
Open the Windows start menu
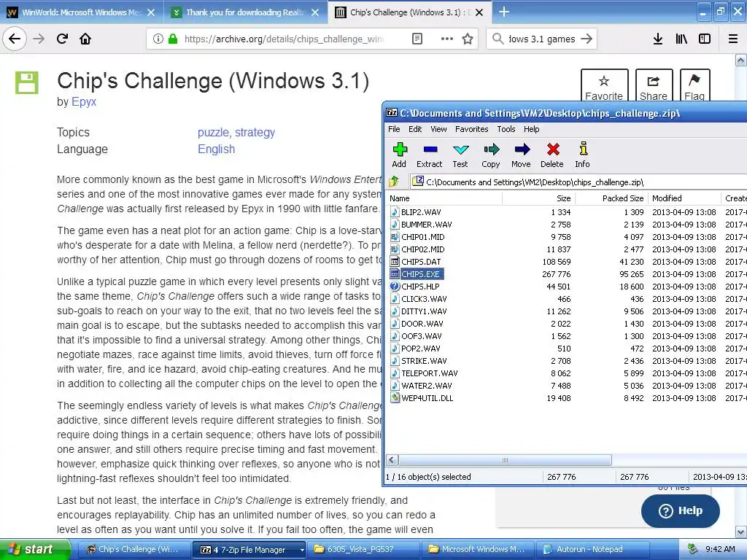[x=35, y=549]
